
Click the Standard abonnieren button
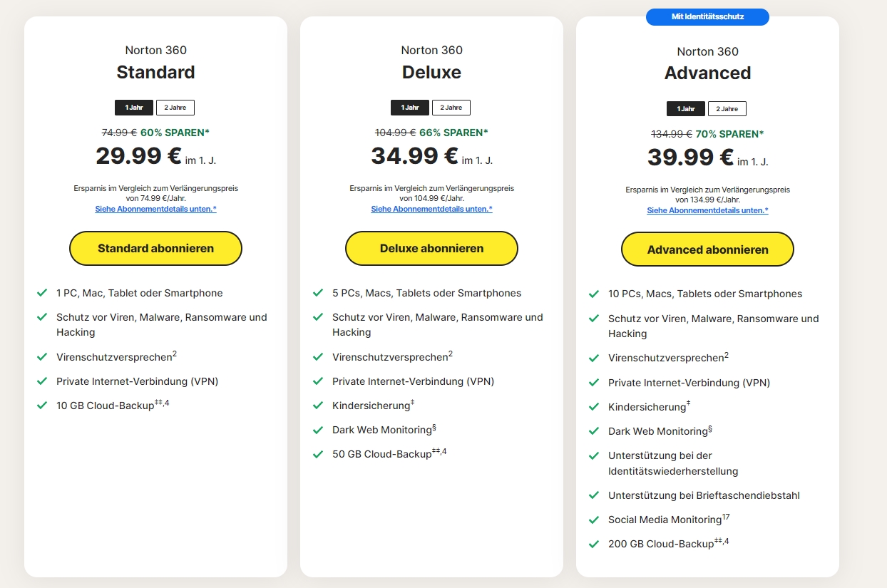tap(155, 248)
